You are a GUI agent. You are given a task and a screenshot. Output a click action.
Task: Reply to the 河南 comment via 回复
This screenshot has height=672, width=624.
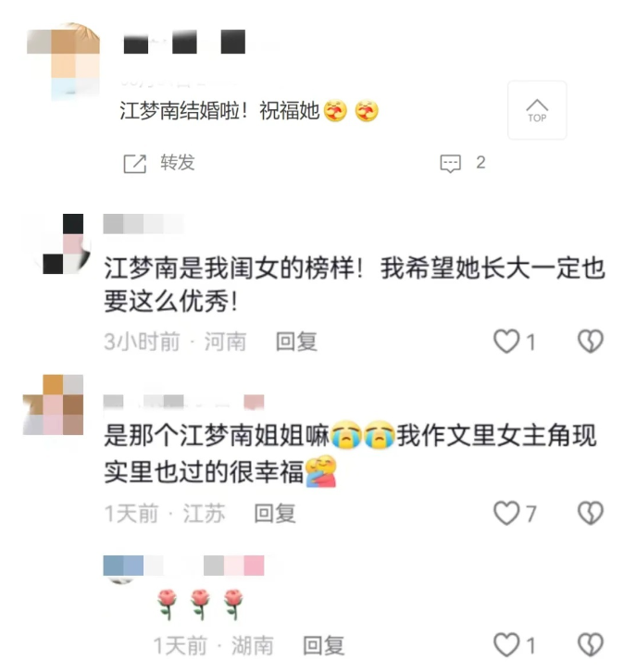coord(296,342)
